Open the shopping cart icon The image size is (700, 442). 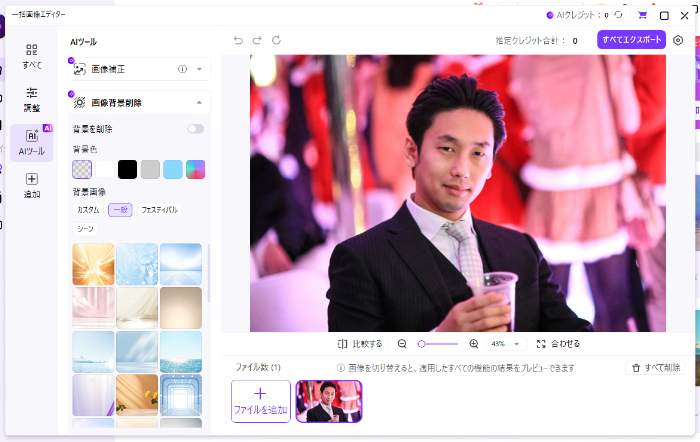pyautogui.click(x=642, y=15)
